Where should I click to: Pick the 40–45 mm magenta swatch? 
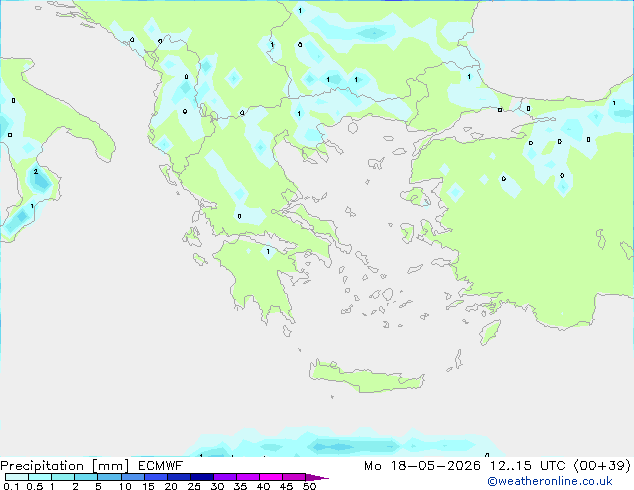coord(271,477)
